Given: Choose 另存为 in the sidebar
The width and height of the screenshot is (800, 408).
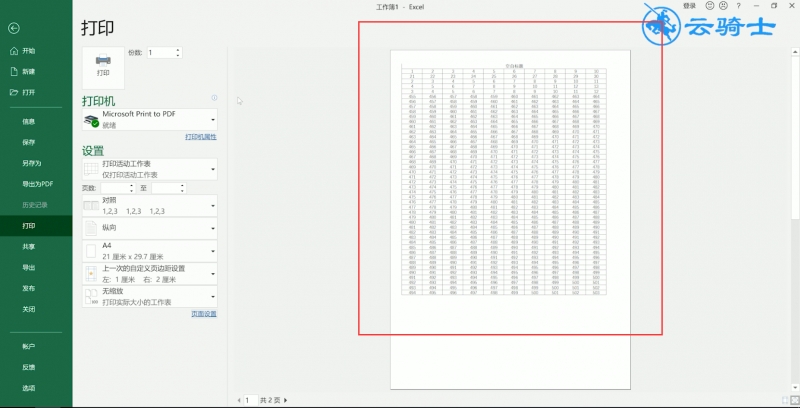Looking at the screenshot, I should (x=36, y=163).
